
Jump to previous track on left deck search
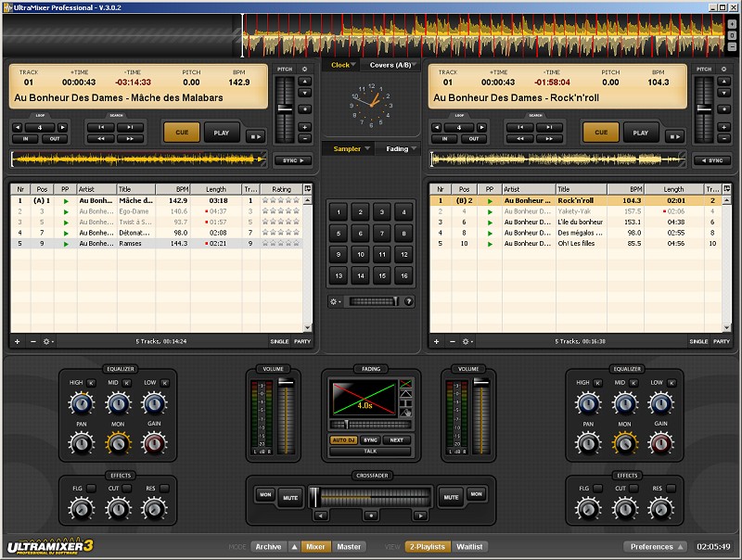(101, 127)
